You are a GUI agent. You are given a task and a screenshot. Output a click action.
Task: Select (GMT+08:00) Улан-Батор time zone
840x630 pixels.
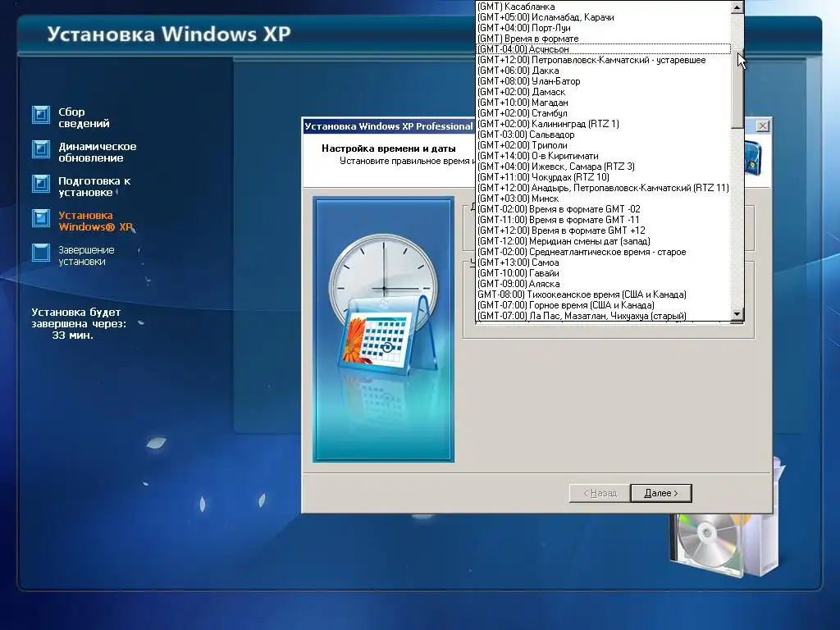click(603, 81)
